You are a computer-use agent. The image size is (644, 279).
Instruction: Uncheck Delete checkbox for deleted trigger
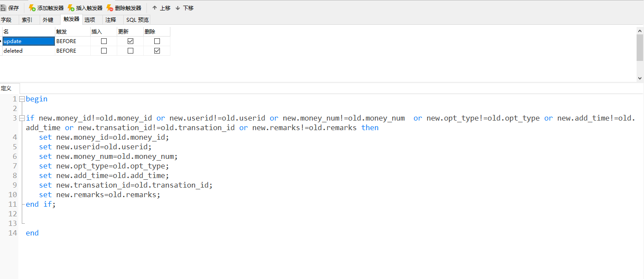pyautogui.click(x=157, y=51)
